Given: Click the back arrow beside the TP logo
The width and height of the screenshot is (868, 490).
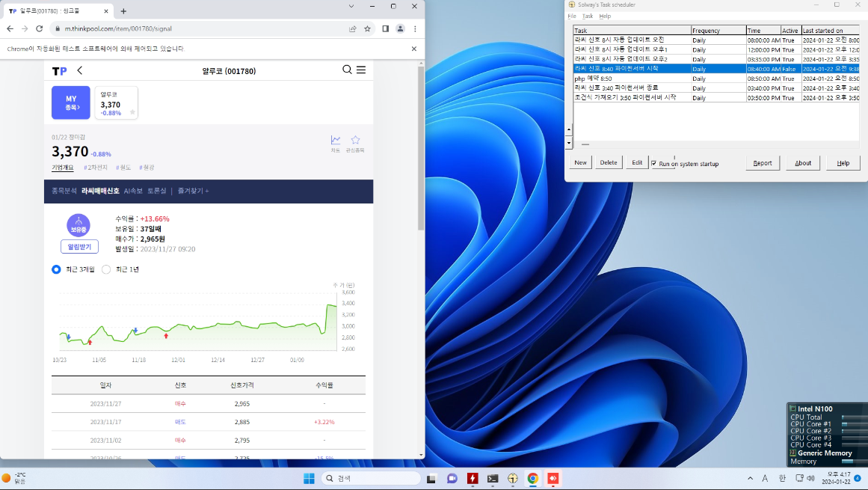Looking at the screenshot, I should [80, 70].
